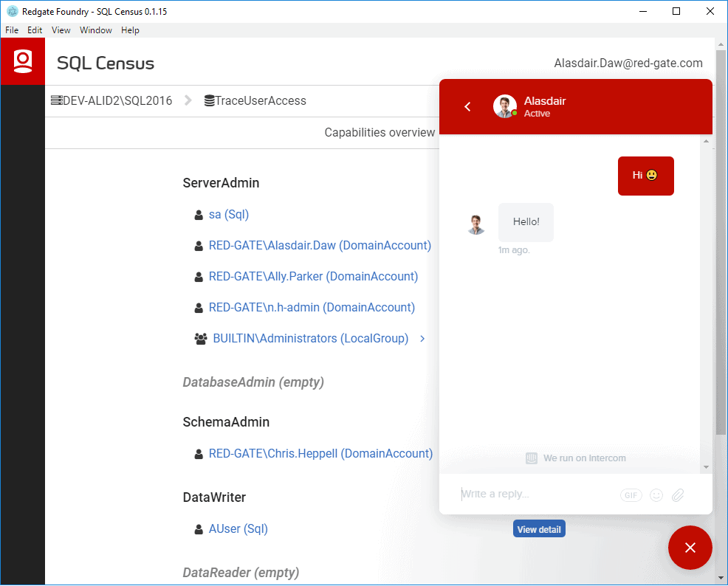Open RED-GATE\Ally.Parker (DomainAccount) link
Screen dimensions: 728x586
[x=313, y=277]
